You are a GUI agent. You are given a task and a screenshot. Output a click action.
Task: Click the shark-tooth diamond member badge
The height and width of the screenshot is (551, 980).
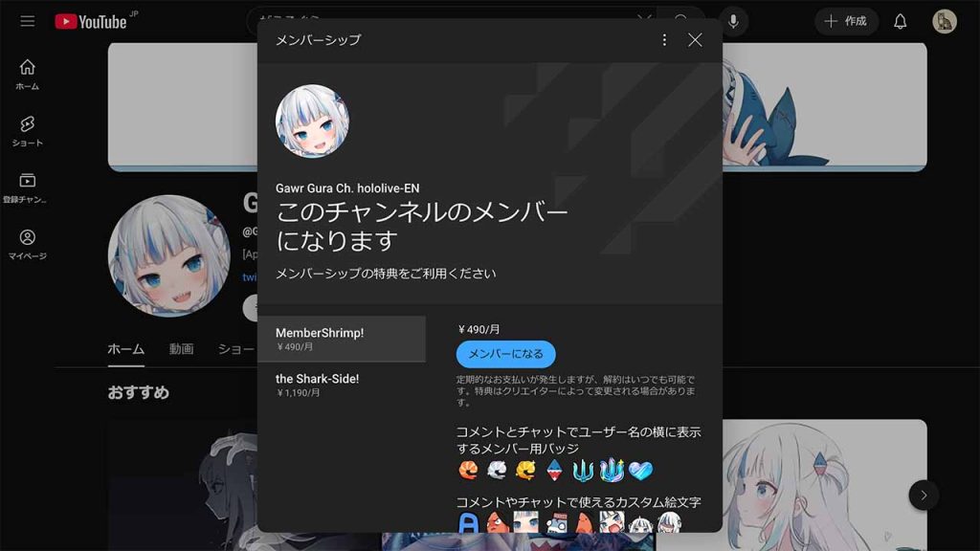click(554, 470)
